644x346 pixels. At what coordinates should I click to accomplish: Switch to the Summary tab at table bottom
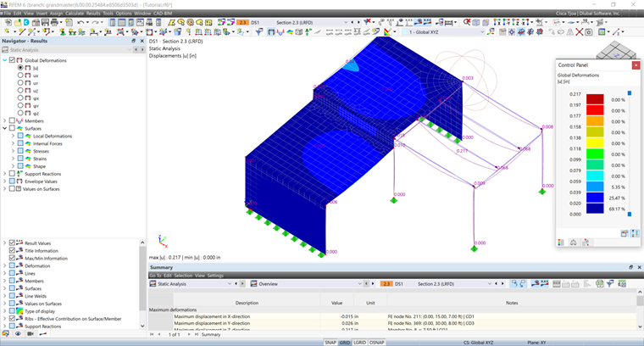click(x=211, y=334)
